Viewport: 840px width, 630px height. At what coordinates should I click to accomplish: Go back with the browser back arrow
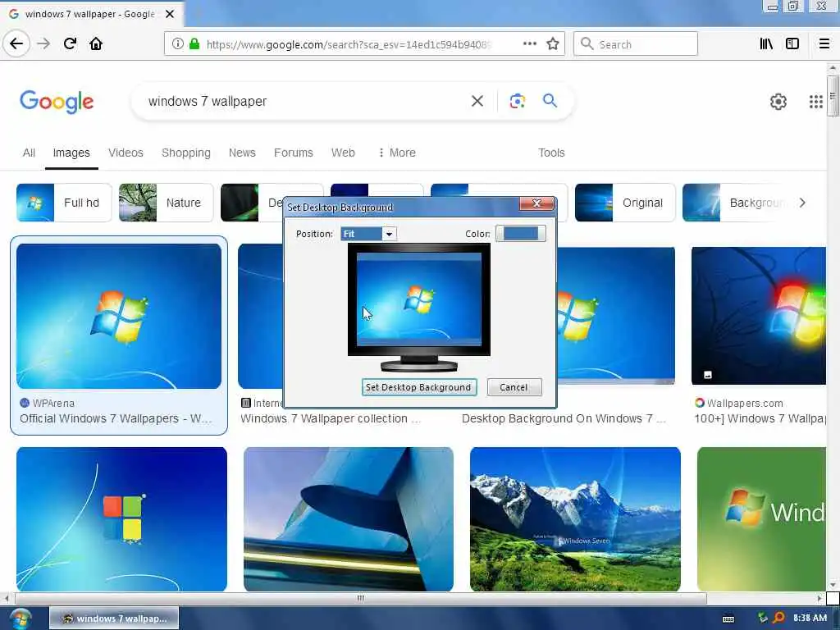[x=16, y=43]
